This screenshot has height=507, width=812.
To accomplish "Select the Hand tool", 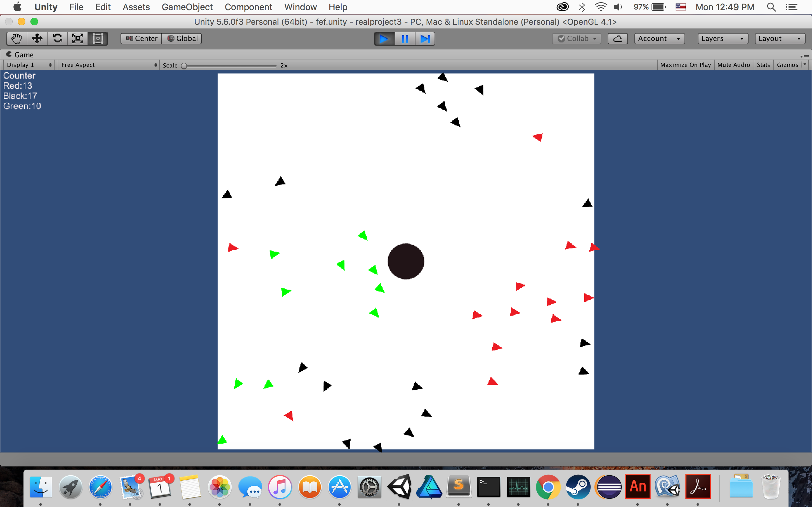I will (16, 39).
